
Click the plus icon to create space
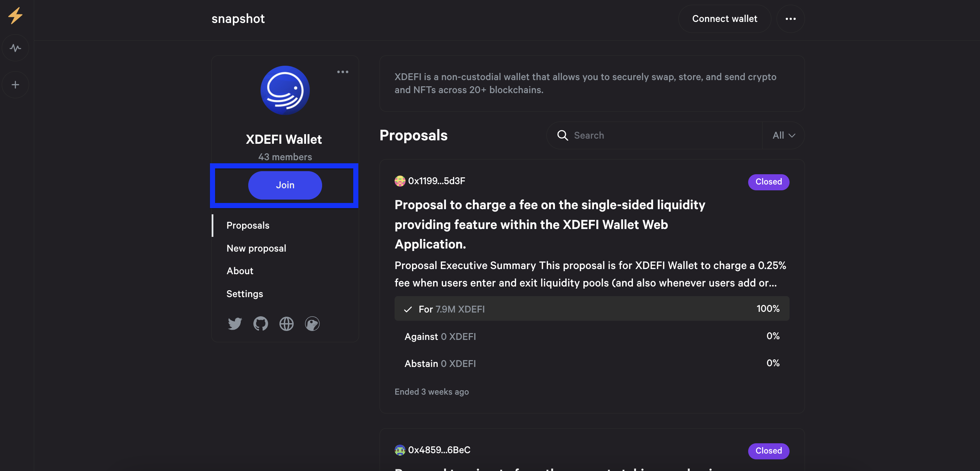click(15, 85)
